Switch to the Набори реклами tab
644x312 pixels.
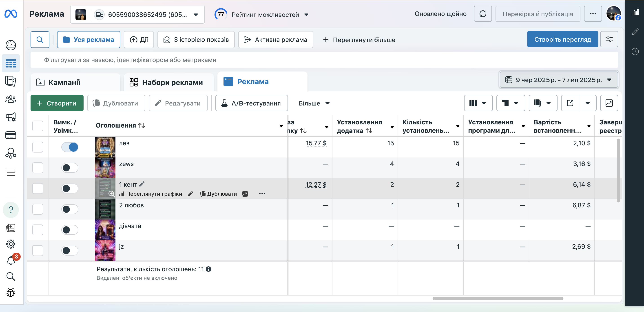[169, 82]
